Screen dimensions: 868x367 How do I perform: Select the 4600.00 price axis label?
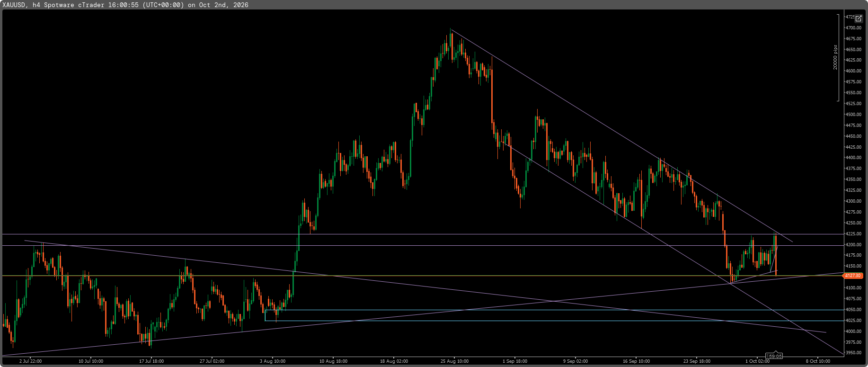tap(853, 71)
